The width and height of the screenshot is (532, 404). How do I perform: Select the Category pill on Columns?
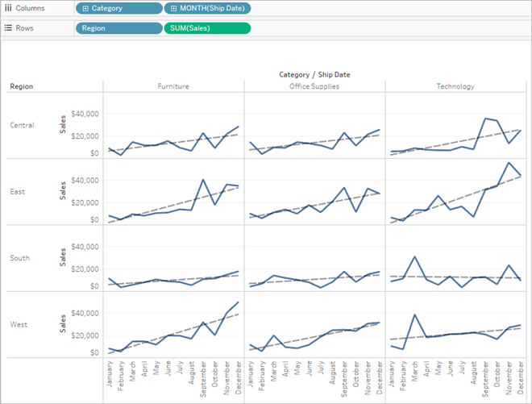pos(119,9)
